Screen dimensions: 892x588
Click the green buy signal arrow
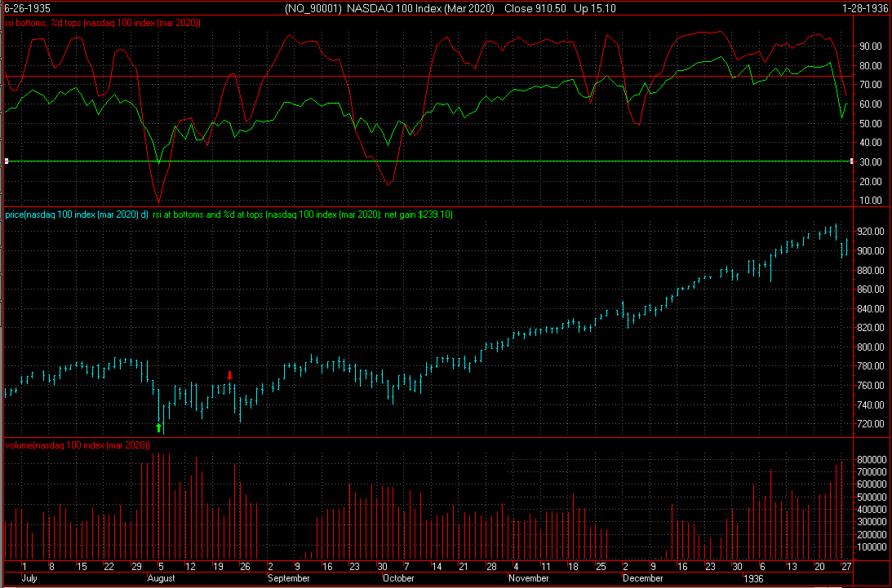click(158, 427)
